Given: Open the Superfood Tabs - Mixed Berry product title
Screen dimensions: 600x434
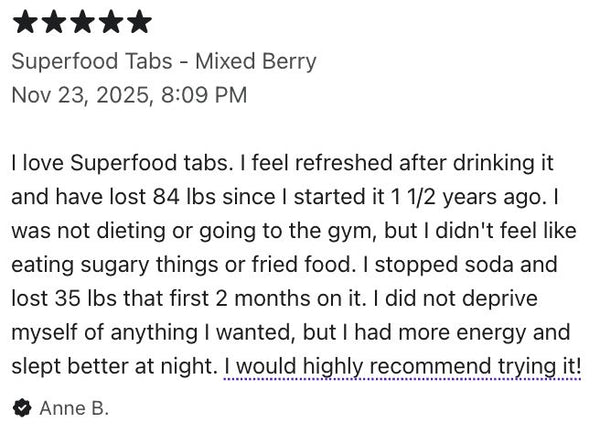Looking at the screenshot, I should point(163,61).
